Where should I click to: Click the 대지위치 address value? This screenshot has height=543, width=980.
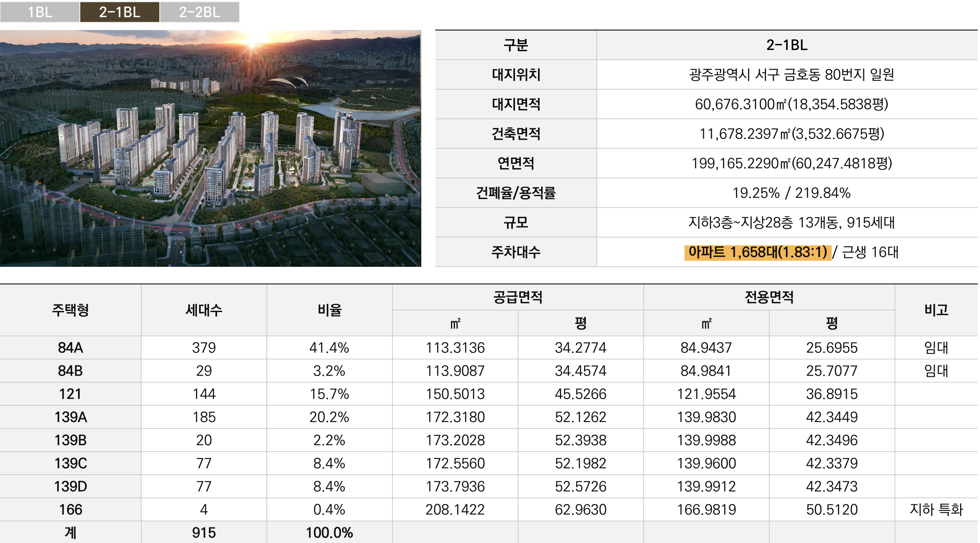tap(791, 75)
